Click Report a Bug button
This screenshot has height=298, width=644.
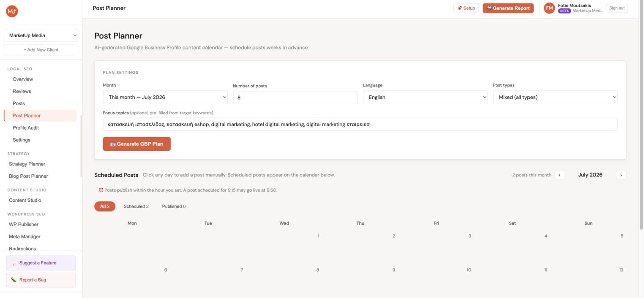(x=41, y=280)
